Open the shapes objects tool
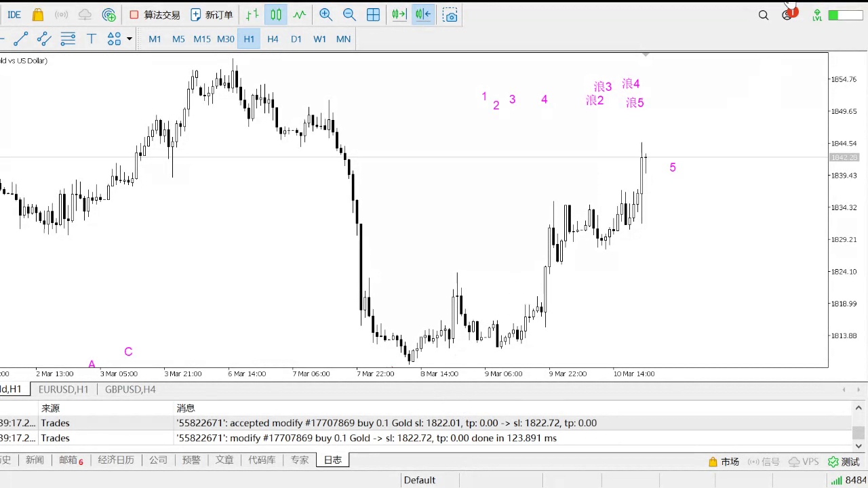 pos(114,39)
